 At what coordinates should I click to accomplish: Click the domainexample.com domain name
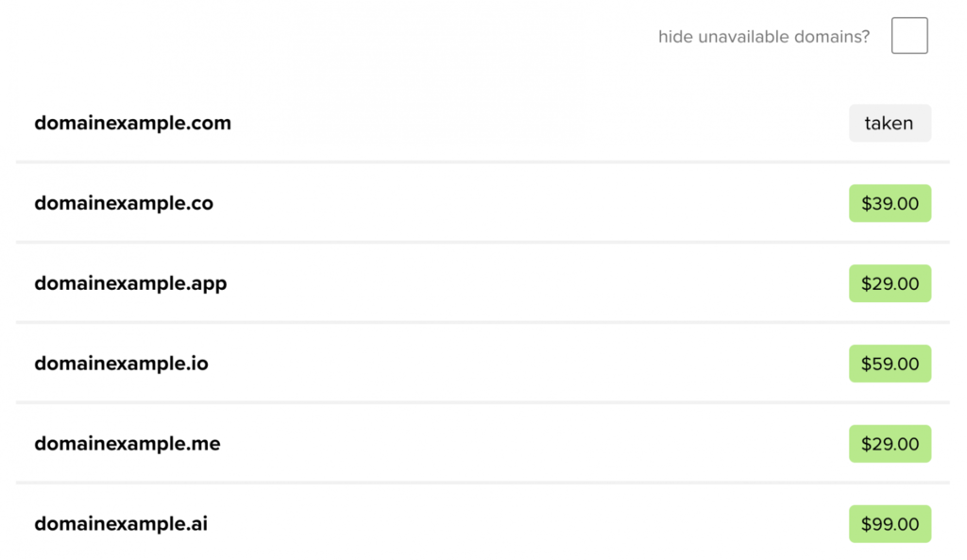pyautogui.click(x=132, y=124)
